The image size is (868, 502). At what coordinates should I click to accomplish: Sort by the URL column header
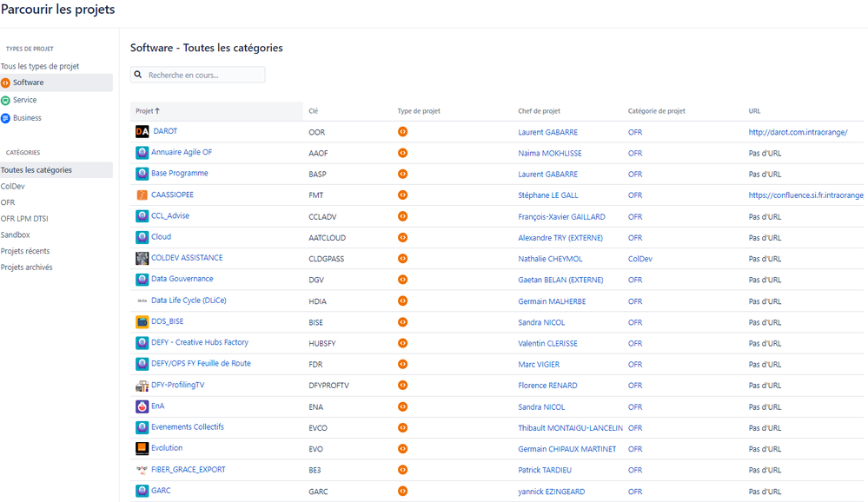click(x=754, y=110)
